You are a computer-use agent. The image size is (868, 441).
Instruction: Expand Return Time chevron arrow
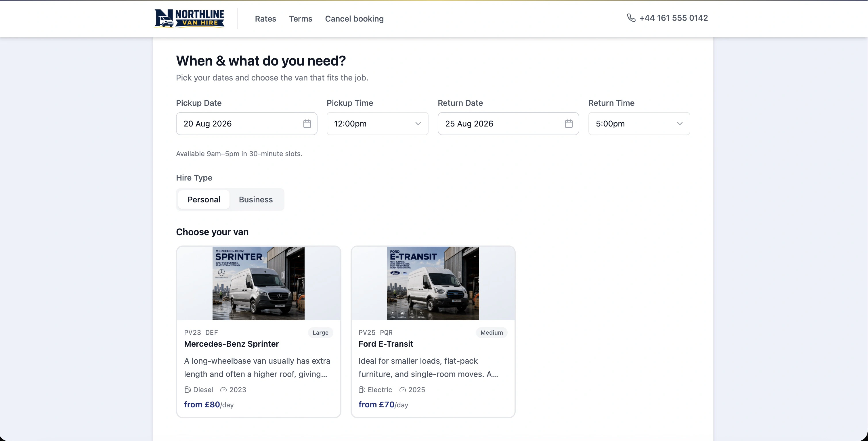pos(680,124)
